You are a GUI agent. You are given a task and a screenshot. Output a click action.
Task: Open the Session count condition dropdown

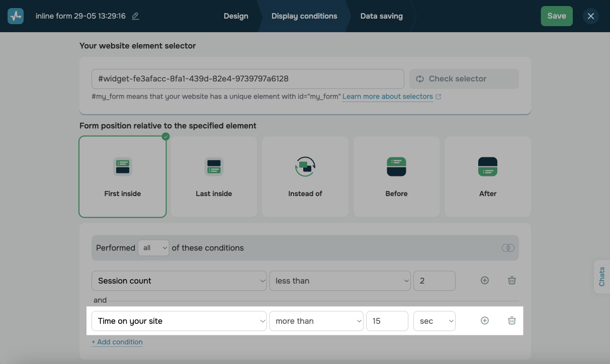179,281
